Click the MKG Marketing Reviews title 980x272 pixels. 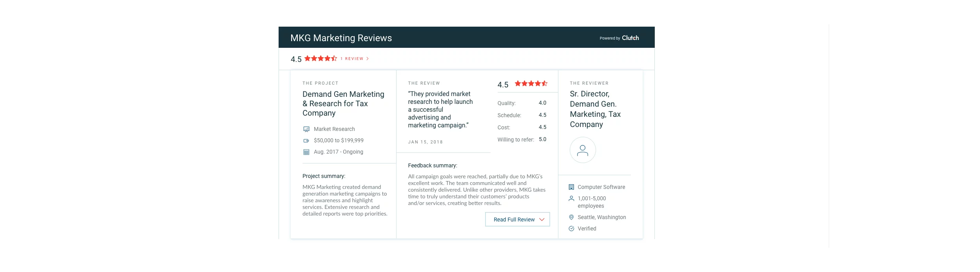tap(341, 38)
